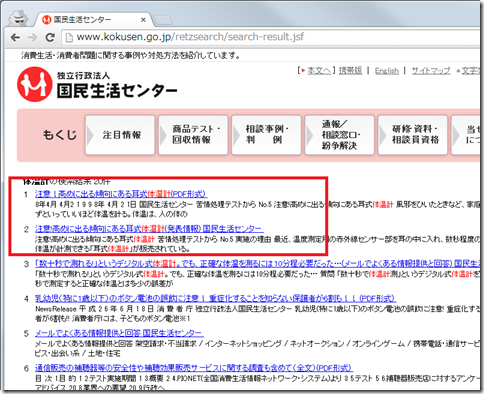Click the browser back arrow

[x=15, y=37]
